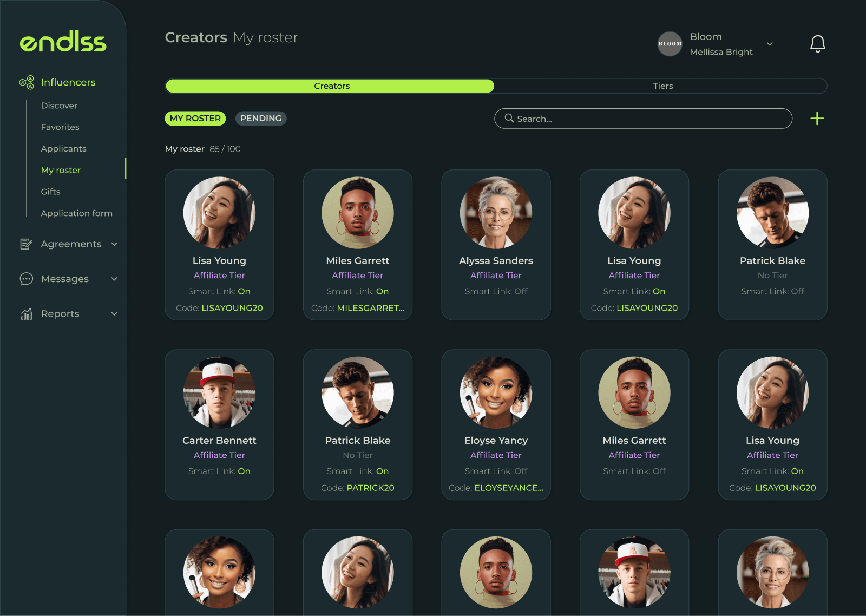The height and width of the screenshot is (616, 866).
Task: Click Smart Link: Off under Eloyse Yancy
Action: point(496,471)
